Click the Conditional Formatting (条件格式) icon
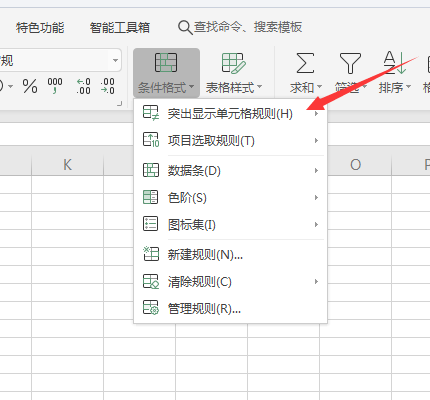 (x=166, y=62)
